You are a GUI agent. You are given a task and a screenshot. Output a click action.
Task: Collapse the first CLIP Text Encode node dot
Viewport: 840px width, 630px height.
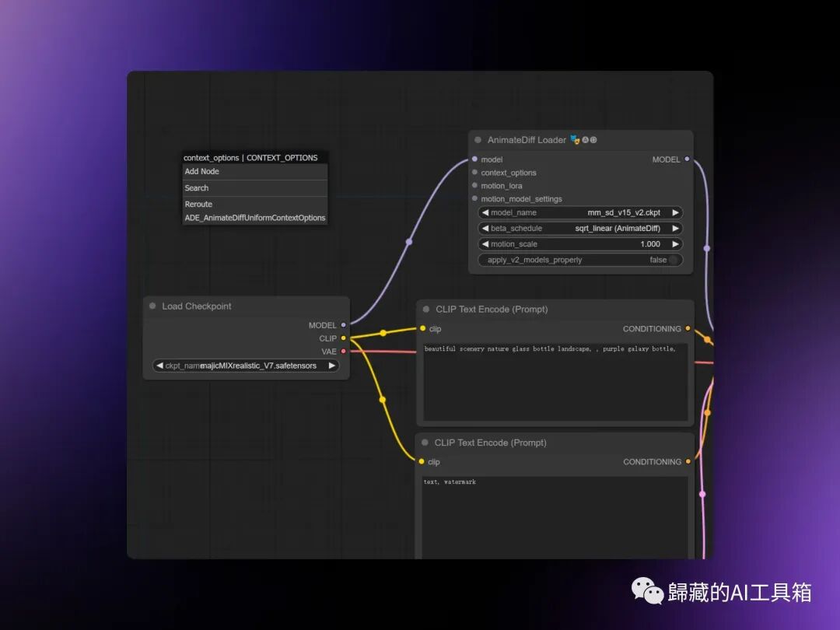pyautogui.click(x=426, y=309)
